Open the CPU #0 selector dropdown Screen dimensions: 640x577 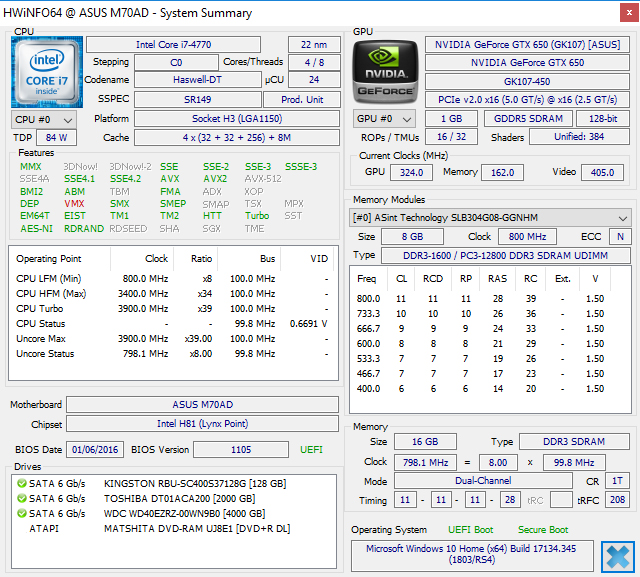click(44, 120)
